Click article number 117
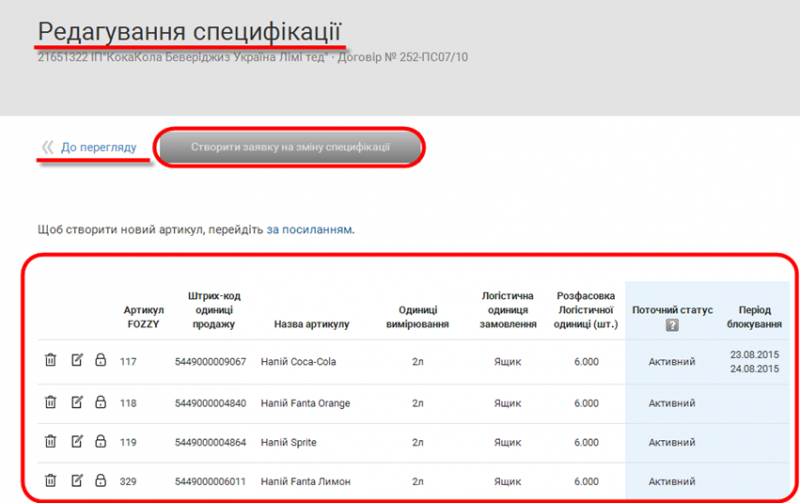The image size is (800, 503). (128, 362)
